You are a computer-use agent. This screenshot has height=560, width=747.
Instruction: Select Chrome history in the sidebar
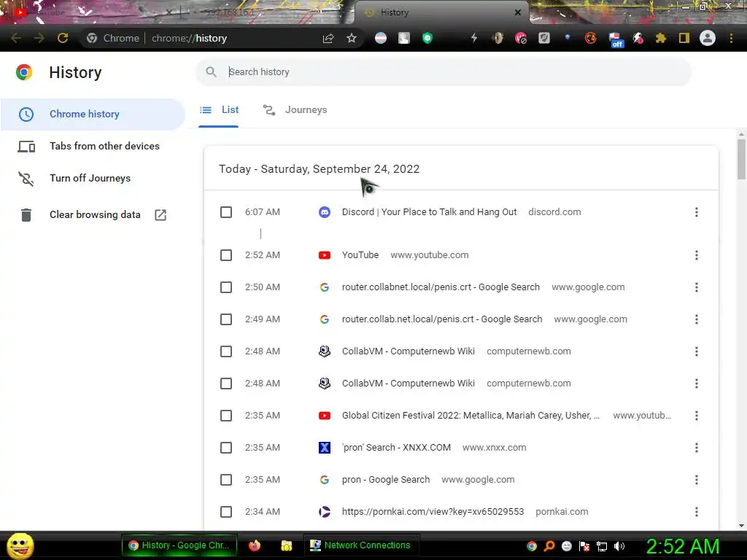93,114
